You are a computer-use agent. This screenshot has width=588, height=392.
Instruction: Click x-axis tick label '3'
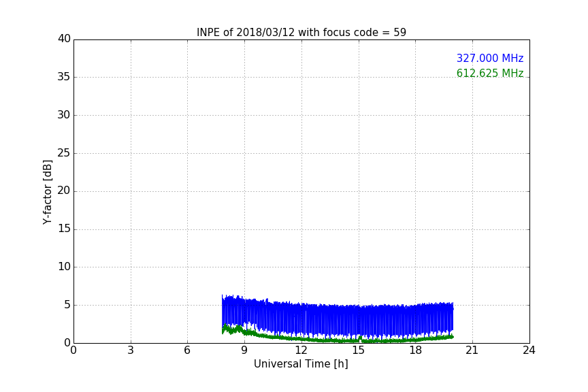tap(131, 350)
